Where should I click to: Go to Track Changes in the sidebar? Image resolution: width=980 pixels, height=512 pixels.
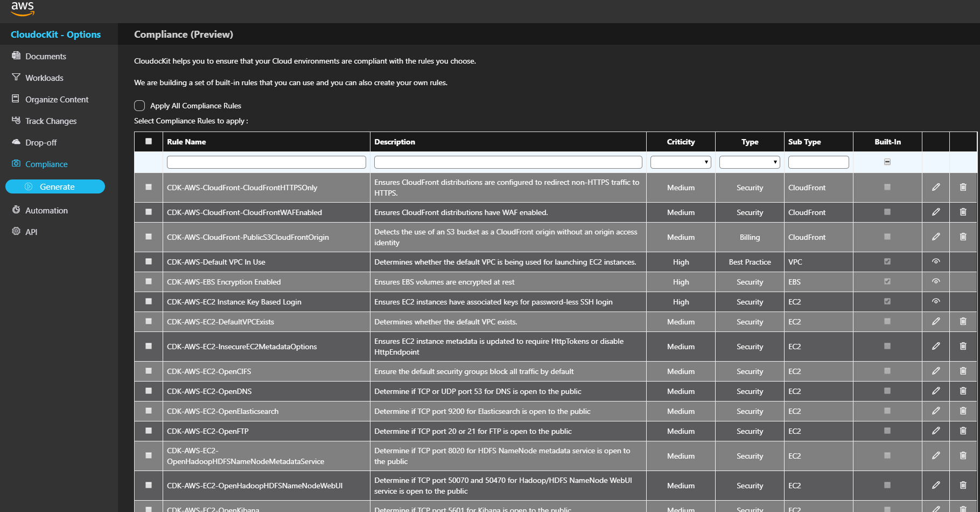pyautogui.click(x=51, y=121)
